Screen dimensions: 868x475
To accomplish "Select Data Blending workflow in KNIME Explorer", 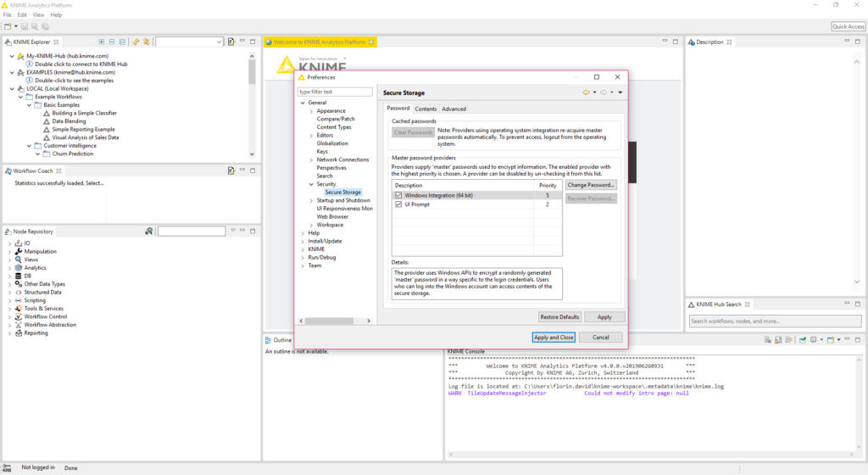I will pyautogui.click(x=69, y=121).
